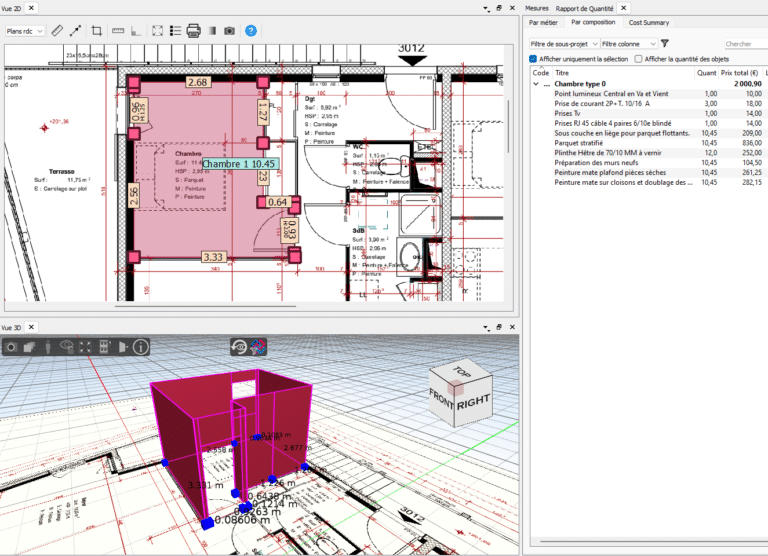This screenshot has height=556, width=768.
Task: Click the fit-to-view icon in 3D toolbar
Action: point(86,347)
